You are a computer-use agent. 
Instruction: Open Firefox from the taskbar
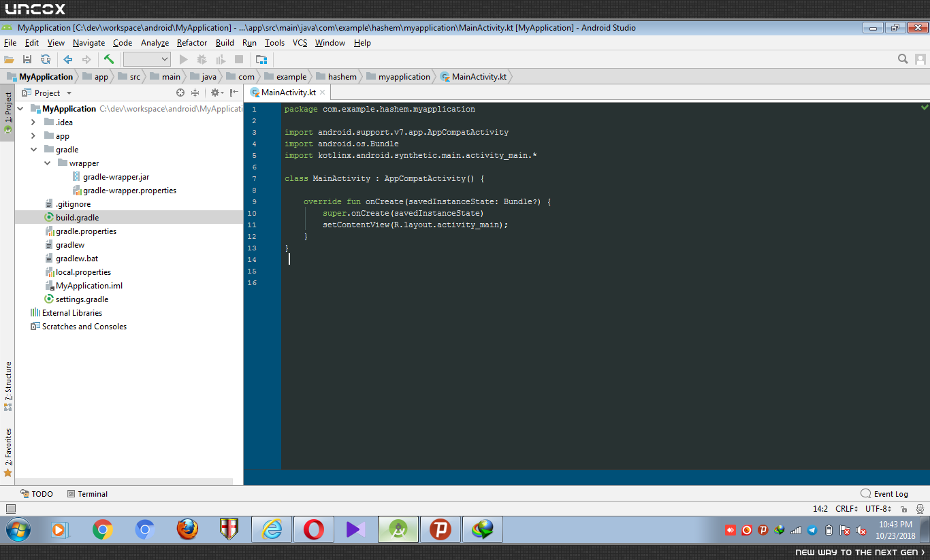[187, 529]
